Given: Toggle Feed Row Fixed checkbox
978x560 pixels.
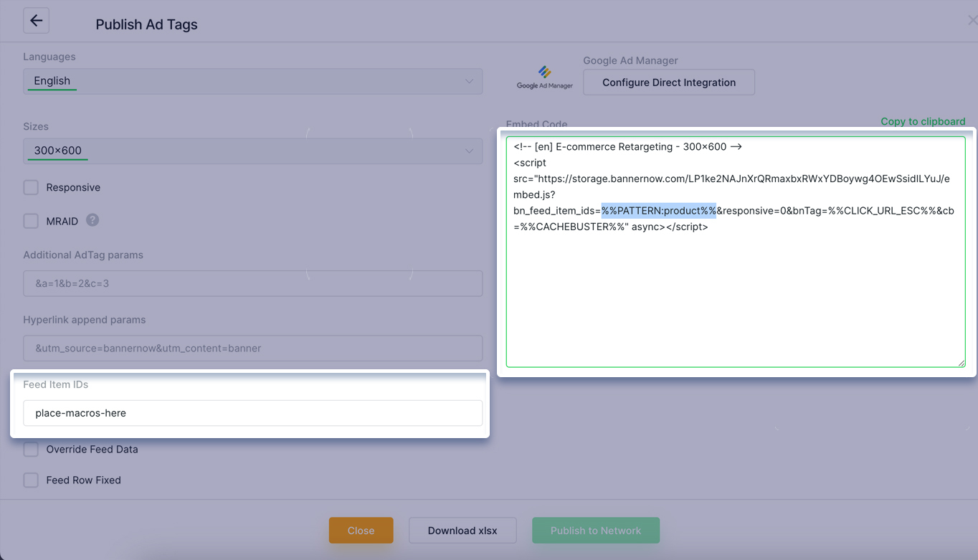Looking at the screenshot, I should click(31, 480).
